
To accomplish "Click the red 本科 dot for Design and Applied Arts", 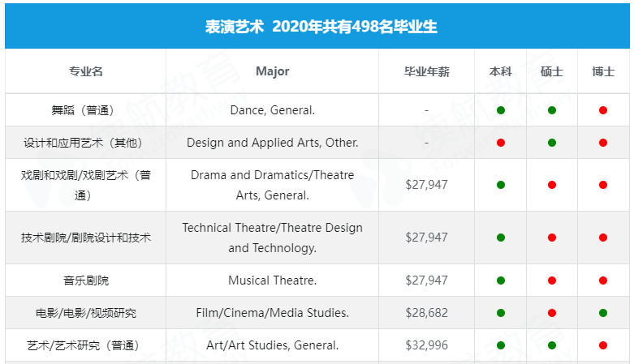I will [501, 143].
